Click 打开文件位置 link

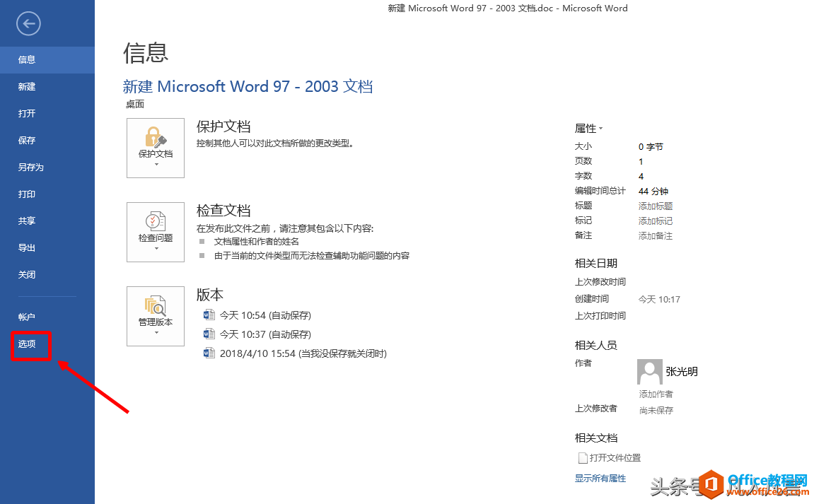[x=615, y=458]
